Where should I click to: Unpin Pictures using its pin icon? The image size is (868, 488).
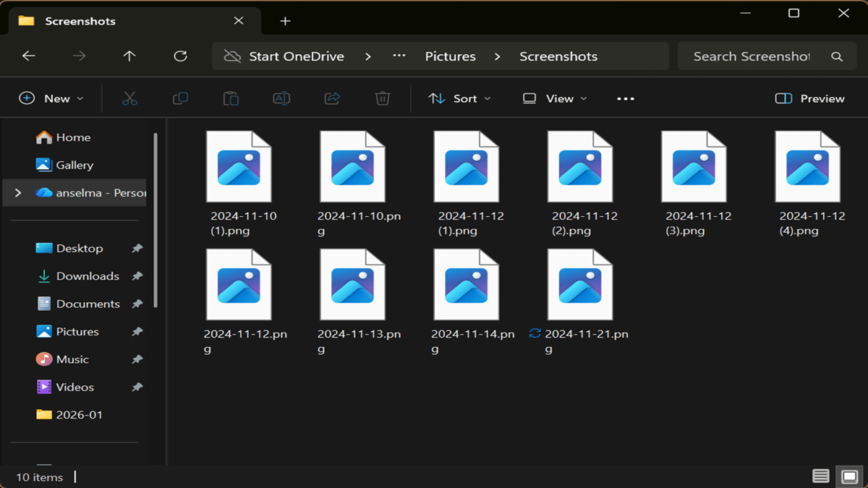(137, 332)
